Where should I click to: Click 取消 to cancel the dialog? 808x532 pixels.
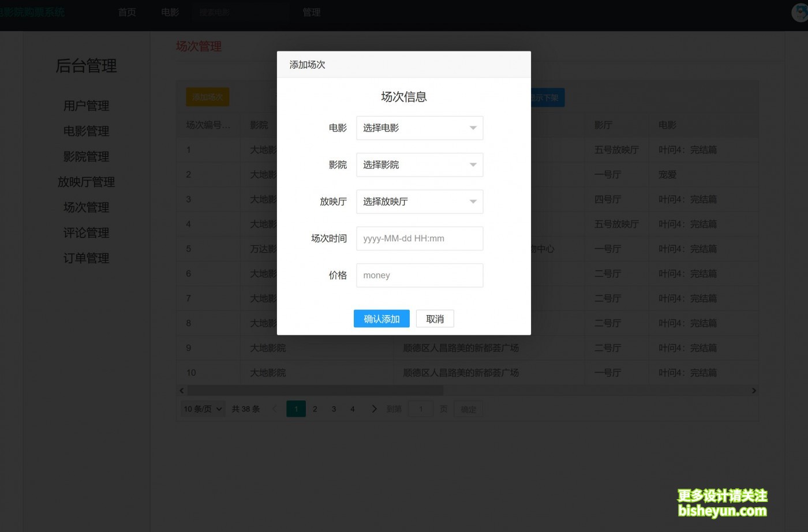coord(435,319)
